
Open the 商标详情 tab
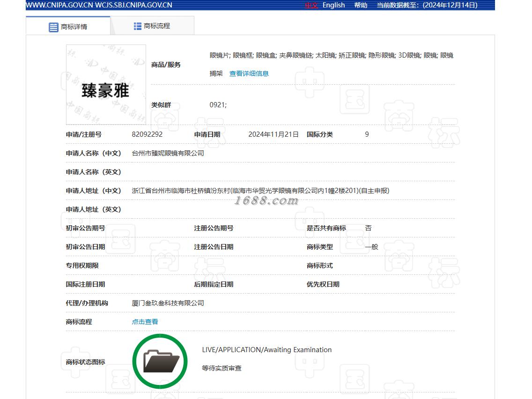click(68, 27)
